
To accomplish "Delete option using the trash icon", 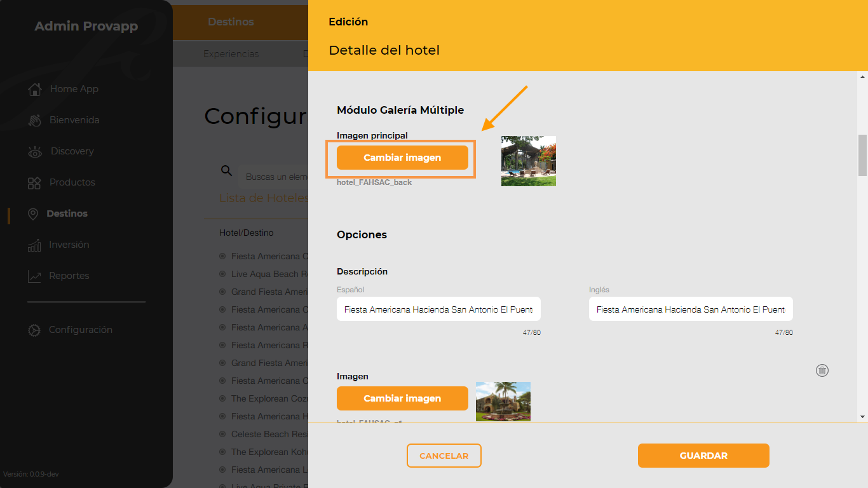I will tap(822, 370).
